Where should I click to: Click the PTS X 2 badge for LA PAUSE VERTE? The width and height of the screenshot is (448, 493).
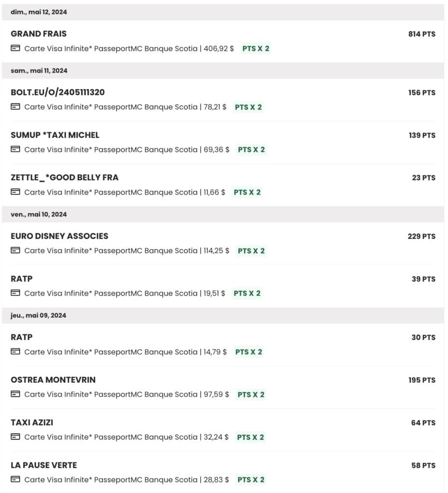pos(251,480)
